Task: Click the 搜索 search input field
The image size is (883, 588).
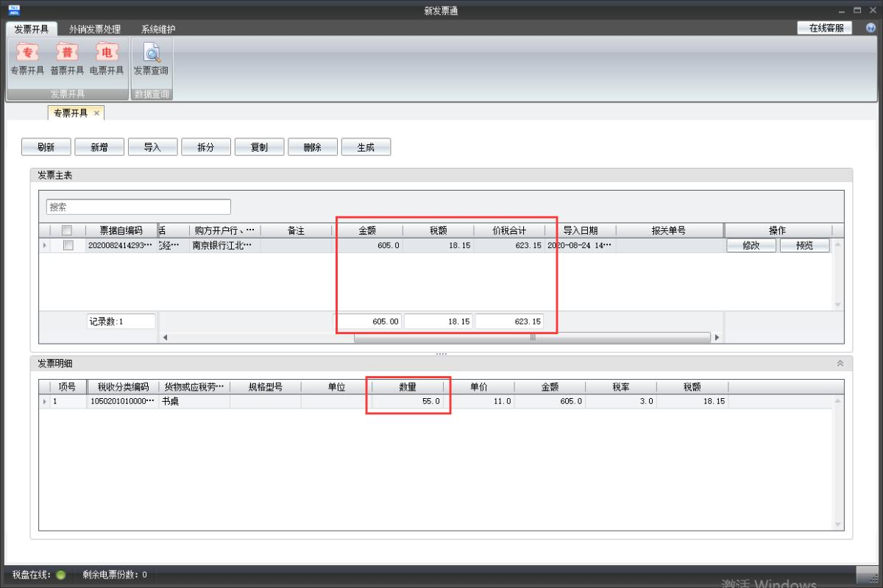Action: click(138, 207)
